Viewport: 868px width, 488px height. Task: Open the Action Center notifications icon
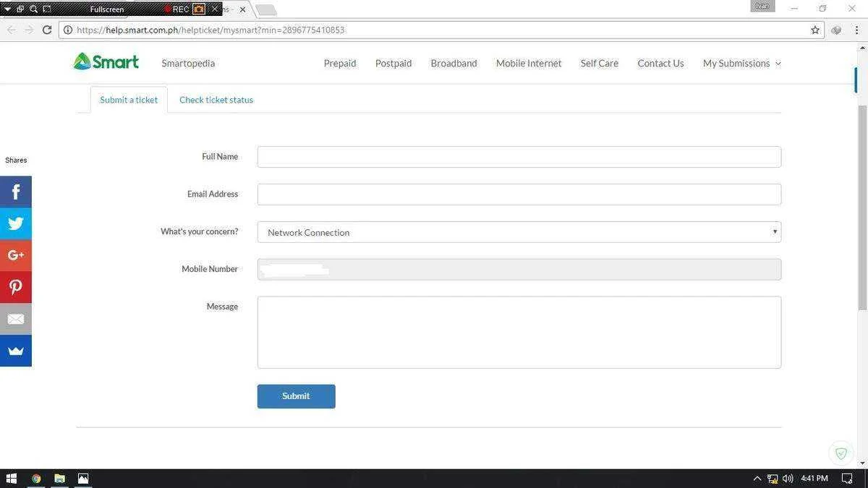(848, 478)
